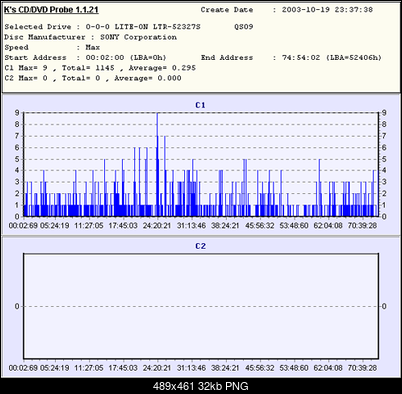Click the C2 chart title
This screenshot has width=402, height=394.
tap(200, 246)
